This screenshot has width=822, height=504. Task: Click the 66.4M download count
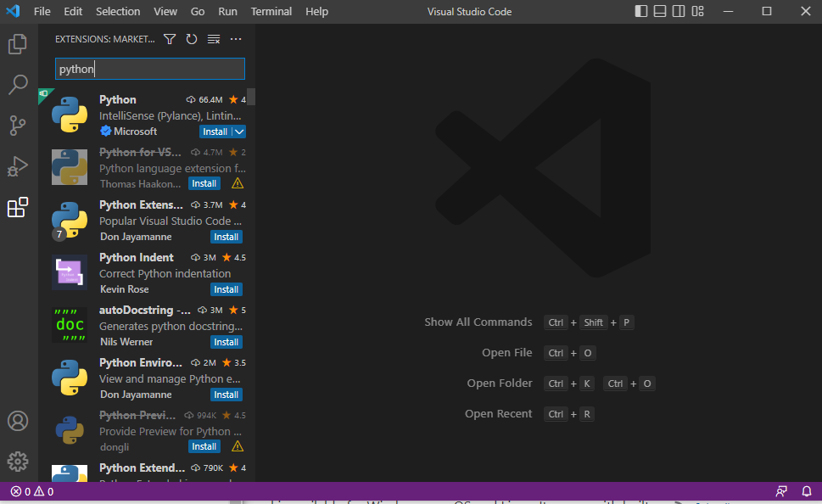pos(204,99)
